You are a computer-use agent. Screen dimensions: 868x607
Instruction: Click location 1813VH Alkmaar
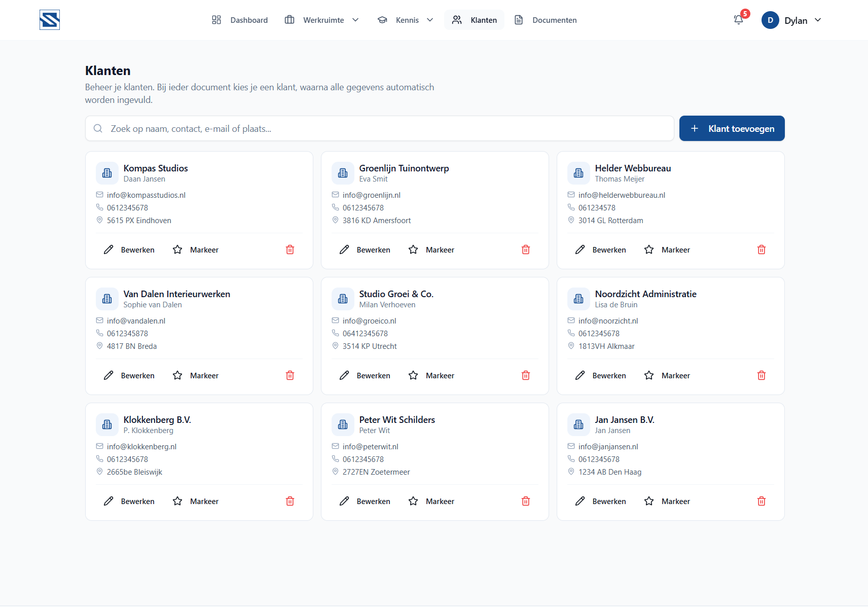(x=606, y=346)
